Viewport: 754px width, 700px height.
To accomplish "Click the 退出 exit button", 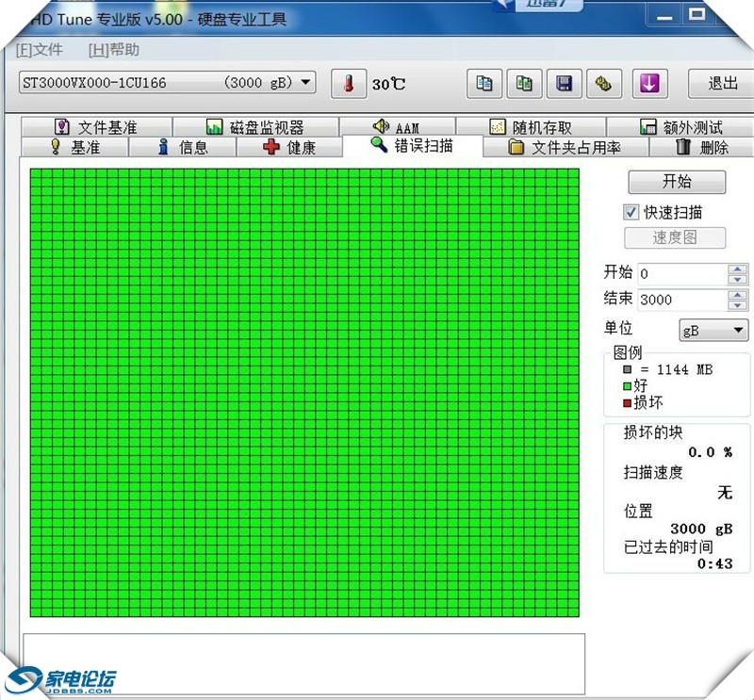I will click(722, 83).
